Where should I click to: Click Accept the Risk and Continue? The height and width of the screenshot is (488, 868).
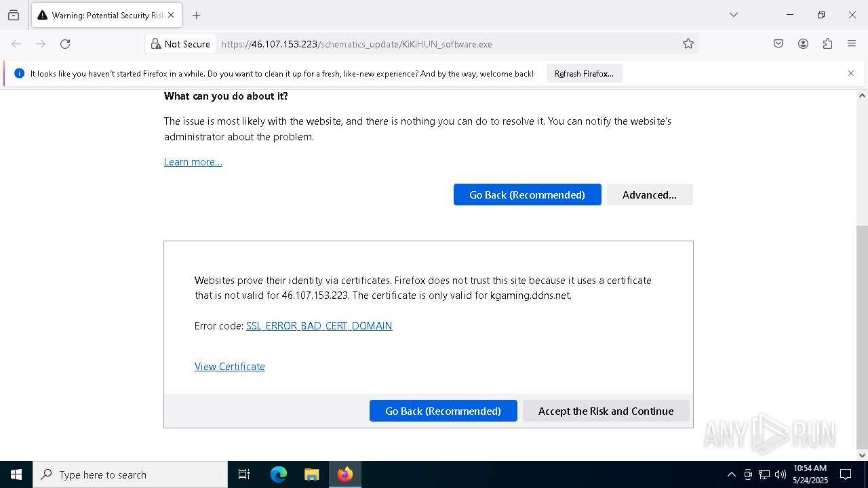click(606, 411)
